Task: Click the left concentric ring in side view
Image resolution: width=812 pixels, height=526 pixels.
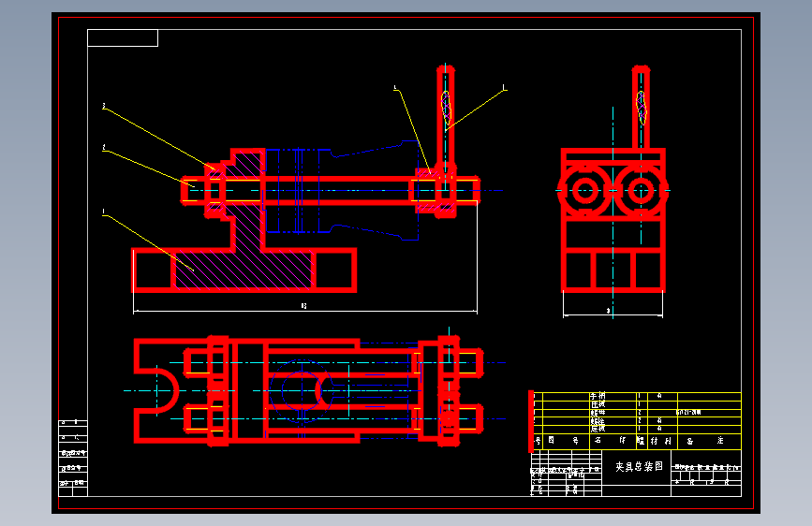Action: 585,191
